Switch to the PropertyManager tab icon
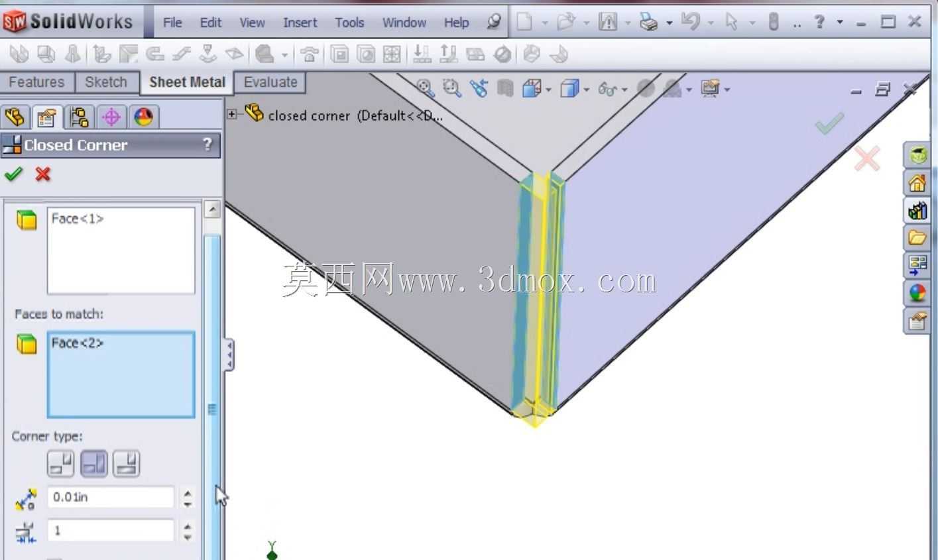This screenshot has width=938, height=560. [46, 117]
